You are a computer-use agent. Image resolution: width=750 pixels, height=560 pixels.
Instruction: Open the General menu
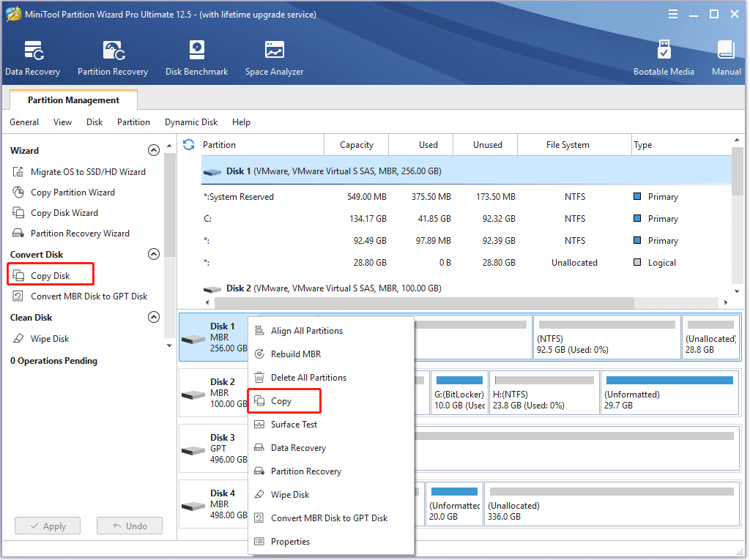[x=24, y=122]
